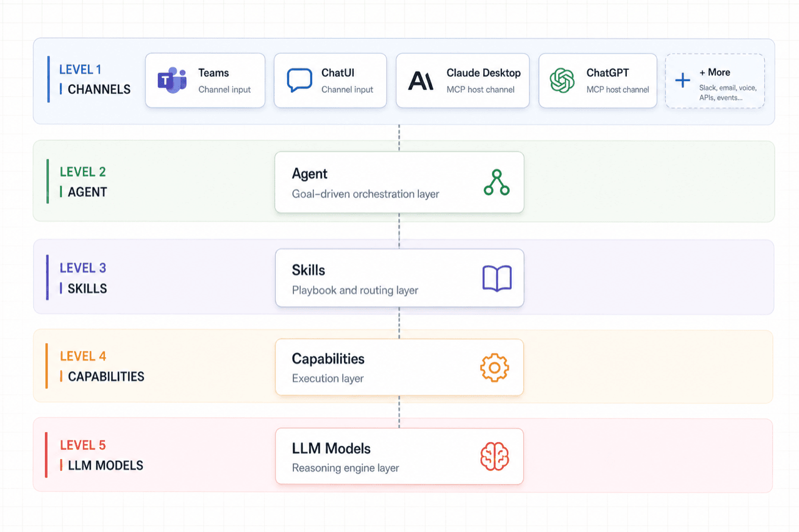The width and height of the screenshot is (799, 532).
Task: Select the LLM Models card
Action: (x=399, y=456)
